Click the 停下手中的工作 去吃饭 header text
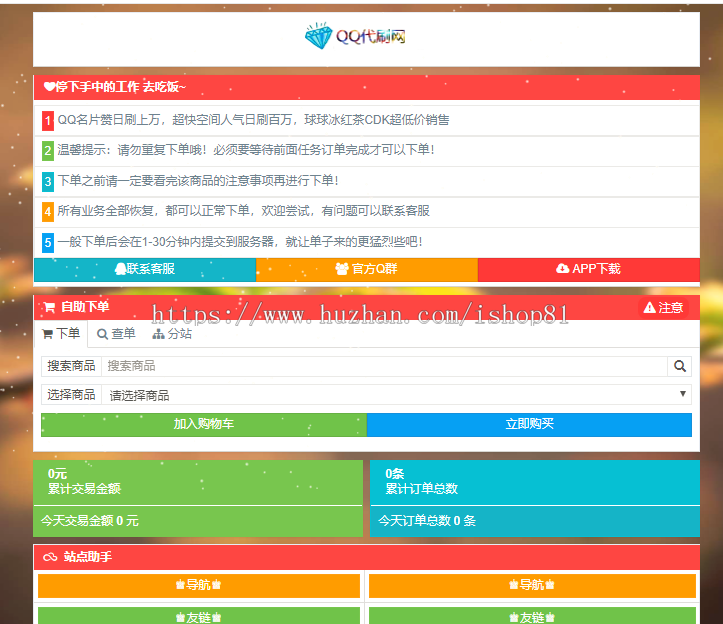723x624 pixels. coord(121,87)
